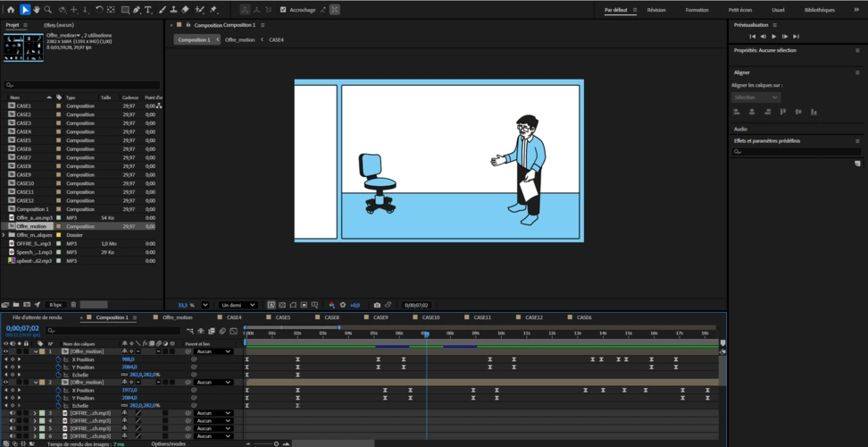Viewport: 868px width, 447px height.
Task: Click the delete trash icon in Project panel
Action: coord(73,305)
